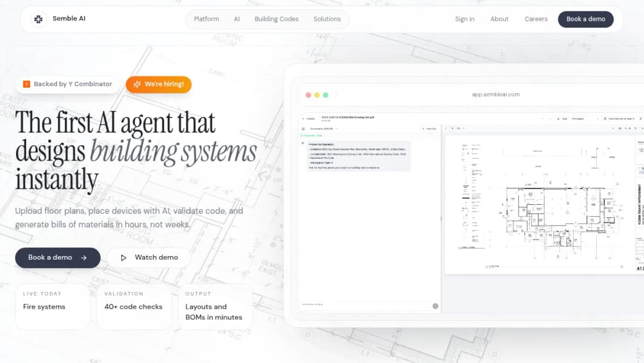Screen dimensions: 644x363
Task: Click the "OUTPUT" card label
Action: (x=198, y=294)
